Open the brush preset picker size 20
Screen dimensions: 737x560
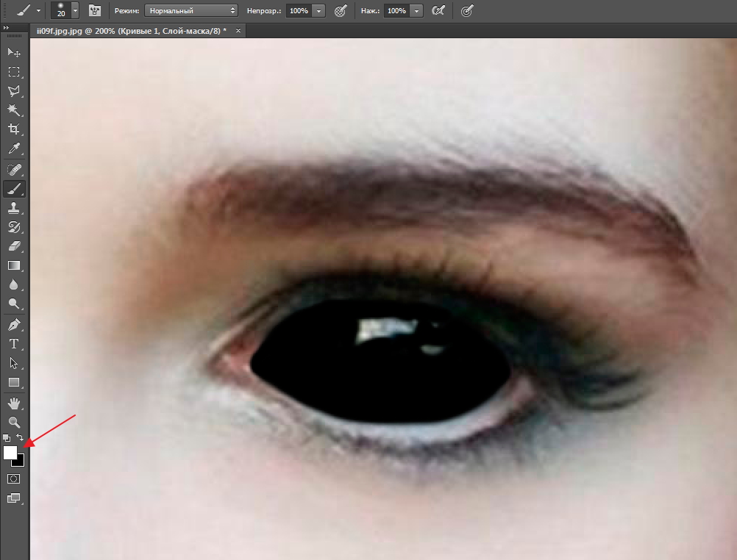[x=61, y=10]
